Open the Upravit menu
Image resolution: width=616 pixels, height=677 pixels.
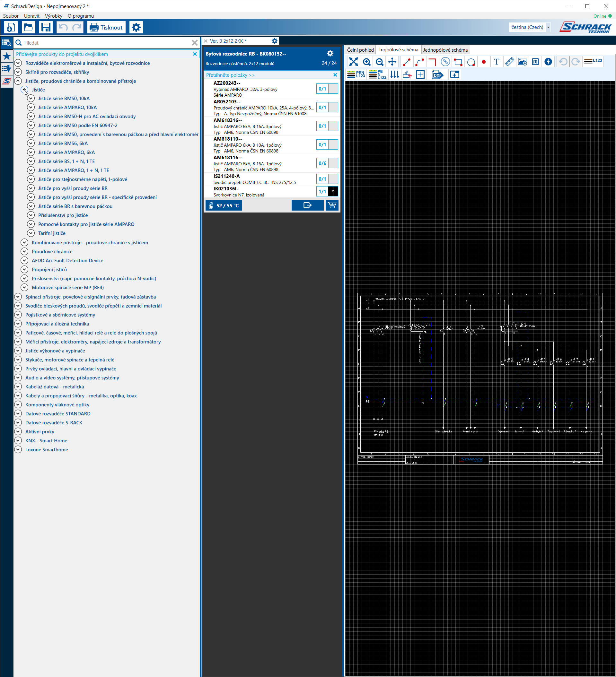(32, 16)
